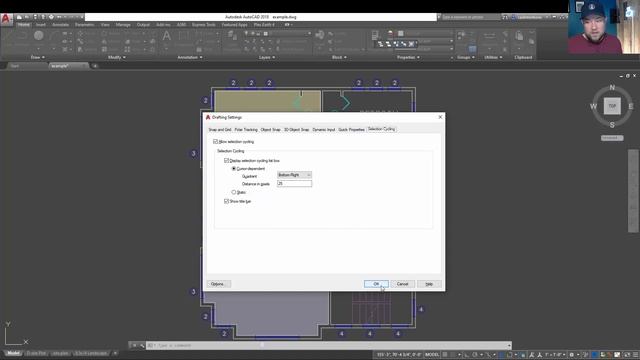The height and width of the screenshot is (360, 640).
Task: Click the Distance in pixels input field
Action: tap(294, 184)
